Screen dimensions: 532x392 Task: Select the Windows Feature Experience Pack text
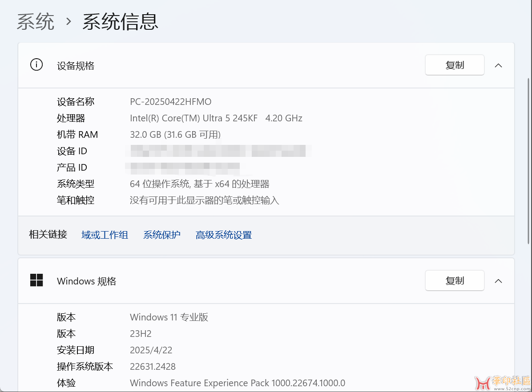tap(238, 383)
